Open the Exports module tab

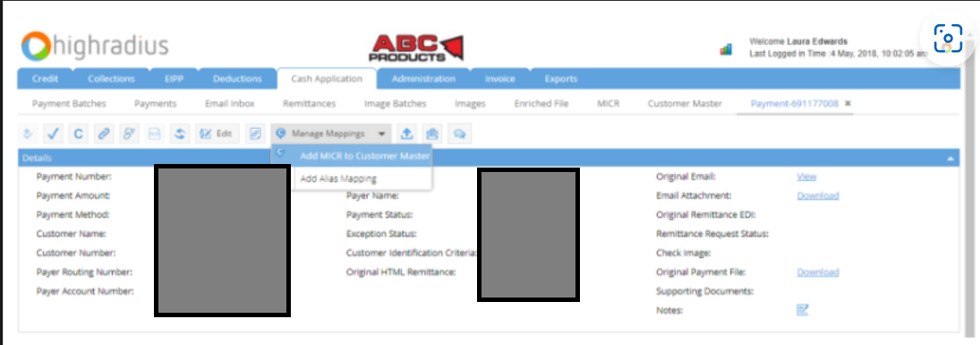coord(561,79)
